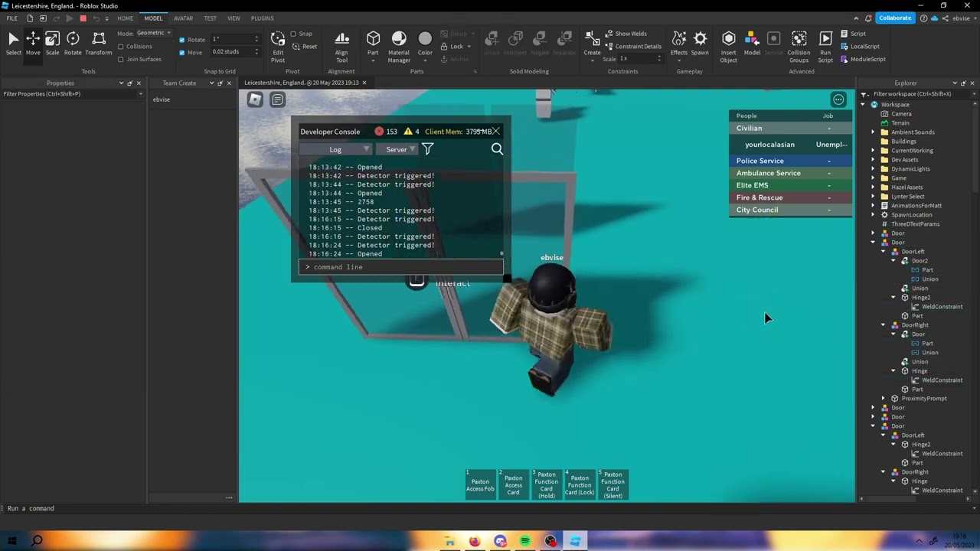
Task: Insert a new Script
Action: (854, 34)
